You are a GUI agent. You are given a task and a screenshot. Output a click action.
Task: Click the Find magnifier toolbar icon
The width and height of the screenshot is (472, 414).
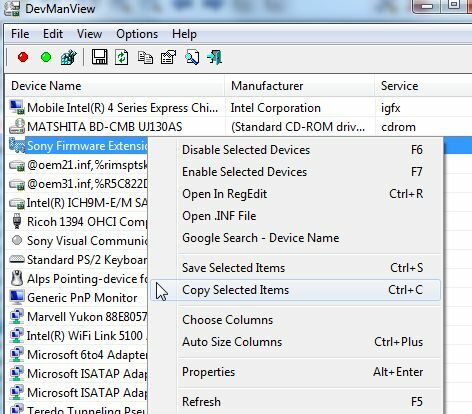click(x=192, y=57)
